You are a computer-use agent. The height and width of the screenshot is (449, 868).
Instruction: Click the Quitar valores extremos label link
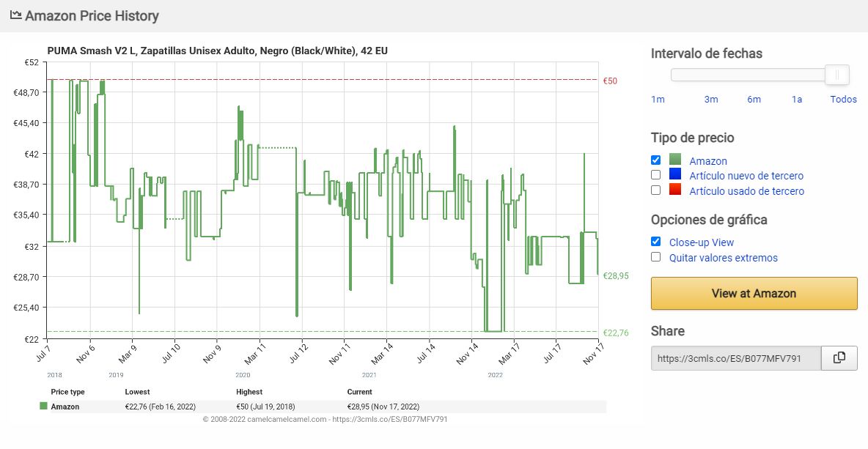point(724,259)
